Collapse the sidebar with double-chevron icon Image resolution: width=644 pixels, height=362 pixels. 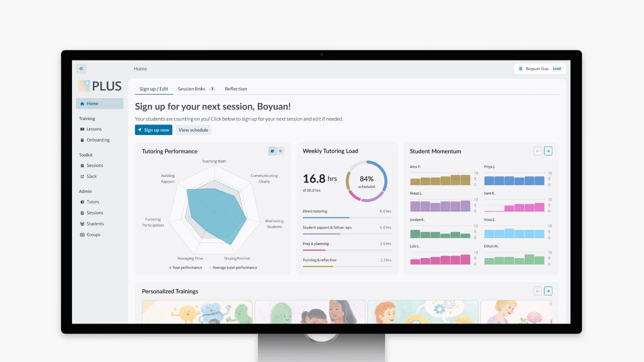click(x=81, y=68)
